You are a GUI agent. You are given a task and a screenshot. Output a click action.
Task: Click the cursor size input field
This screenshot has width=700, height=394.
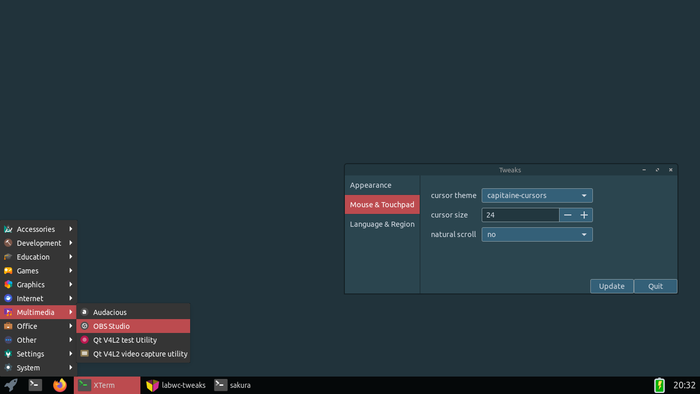click(x=521, y=215)
